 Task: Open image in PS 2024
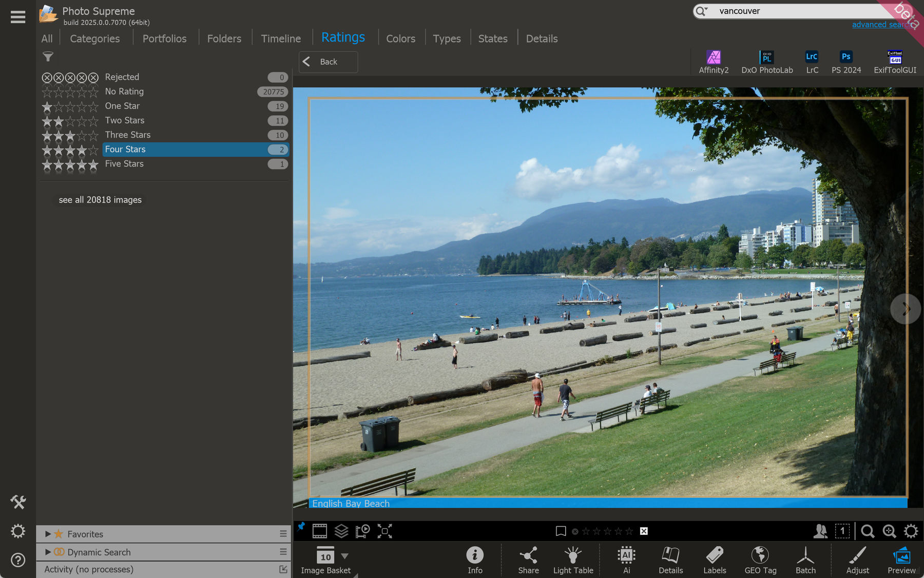(846, 62)
